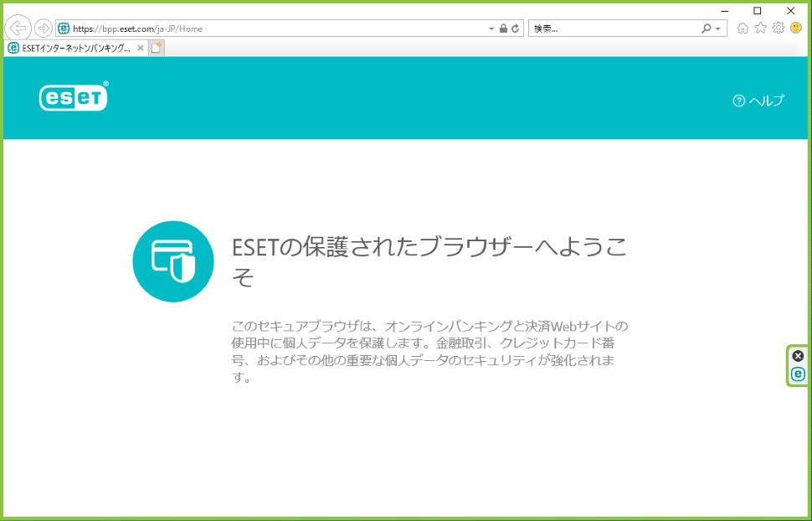The image size is (812, 521).
Task: Click the credit card and shield illustration icon
Action: coord(173,260)
